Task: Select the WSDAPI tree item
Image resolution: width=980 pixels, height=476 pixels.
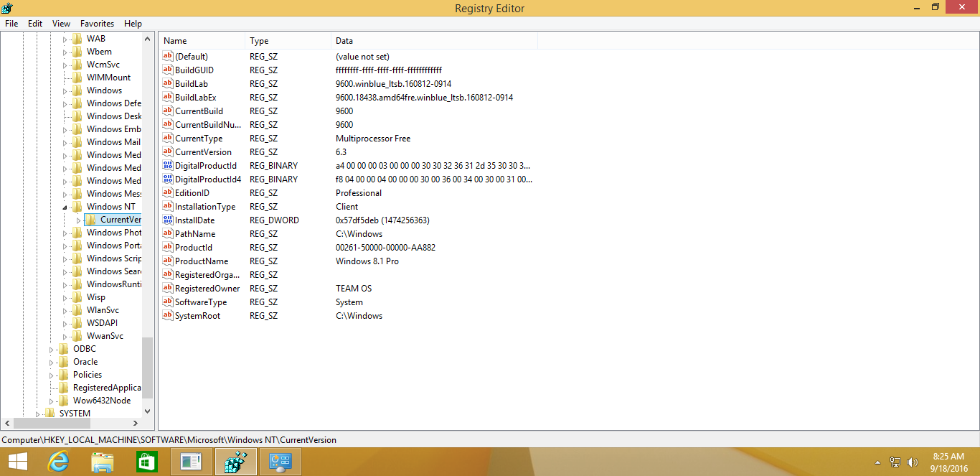Action: (102, 323)
